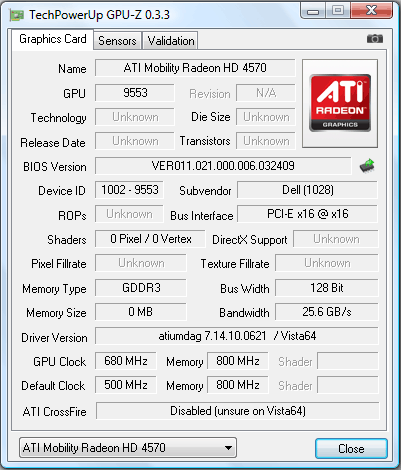
Task: Click the Driver Version field atiumdag 7.14.10.0621
Action: [237, 336]
